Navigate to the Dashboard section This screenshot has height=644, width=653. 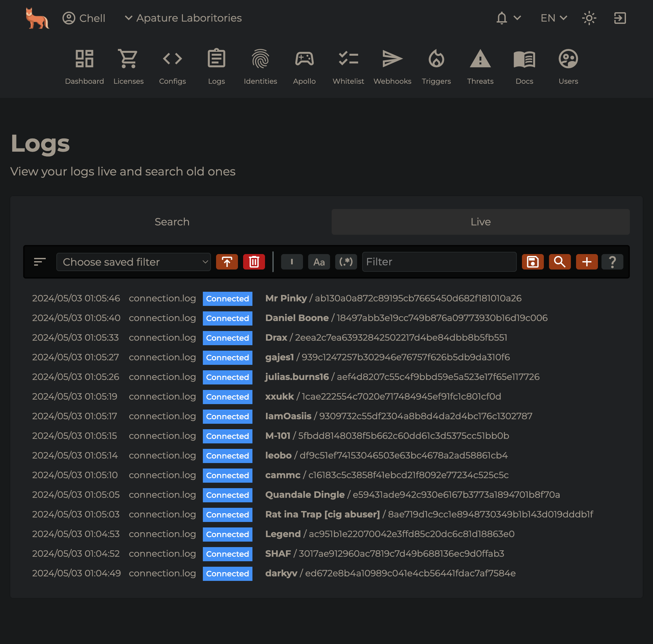point(84,66)
